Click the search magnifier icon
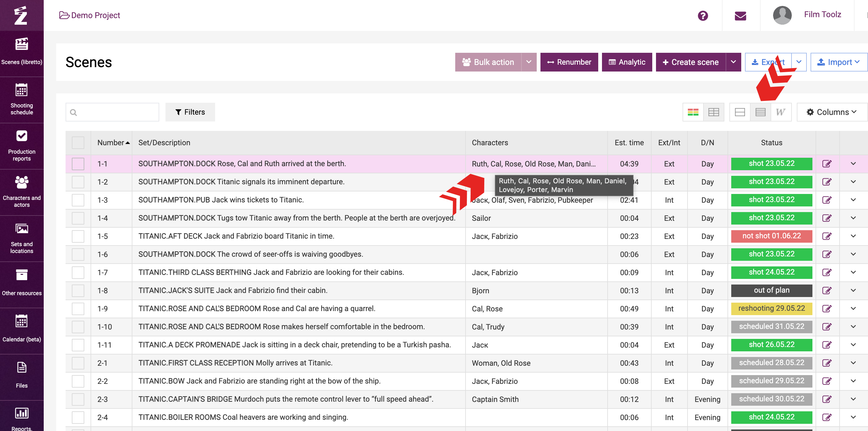This screenshot has width=868, height=431. [x=73, y=112]
